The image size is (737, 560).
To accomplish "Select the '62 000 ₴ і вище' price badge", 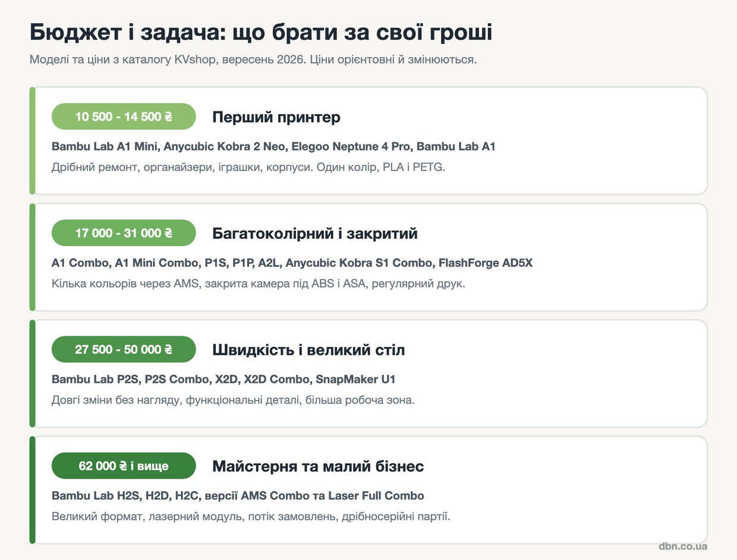I will click(124, 466).
